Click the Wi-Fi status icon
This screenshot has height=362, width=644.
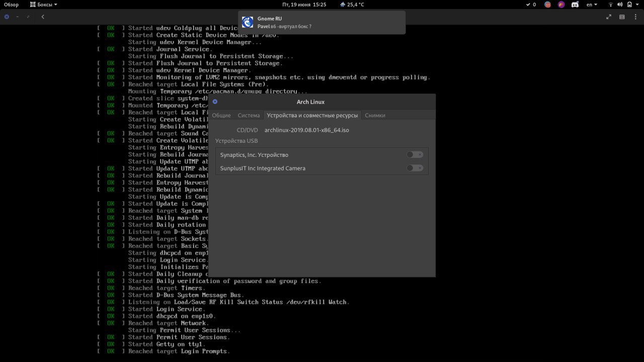pos(611,5)
